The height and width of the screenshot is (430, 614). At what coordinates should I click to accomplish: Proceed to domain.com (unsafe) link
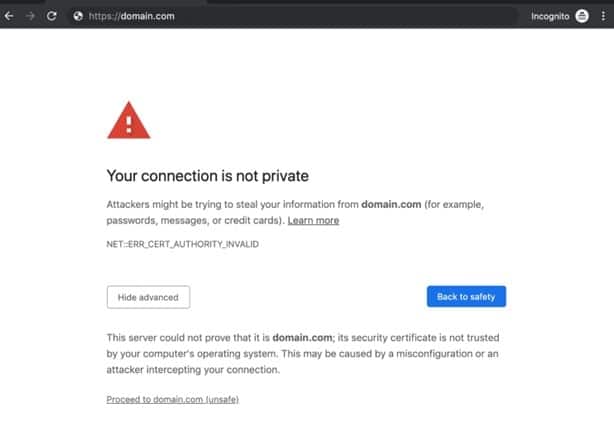coord(172,400)
